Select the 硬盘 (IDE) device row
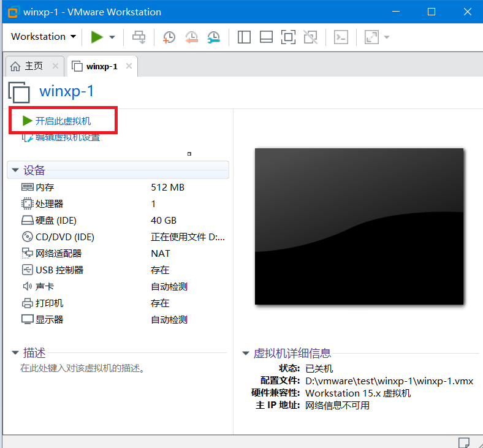The width and height of the screenshot is (483, 448). pyautogui.click(x=123, y=221)
